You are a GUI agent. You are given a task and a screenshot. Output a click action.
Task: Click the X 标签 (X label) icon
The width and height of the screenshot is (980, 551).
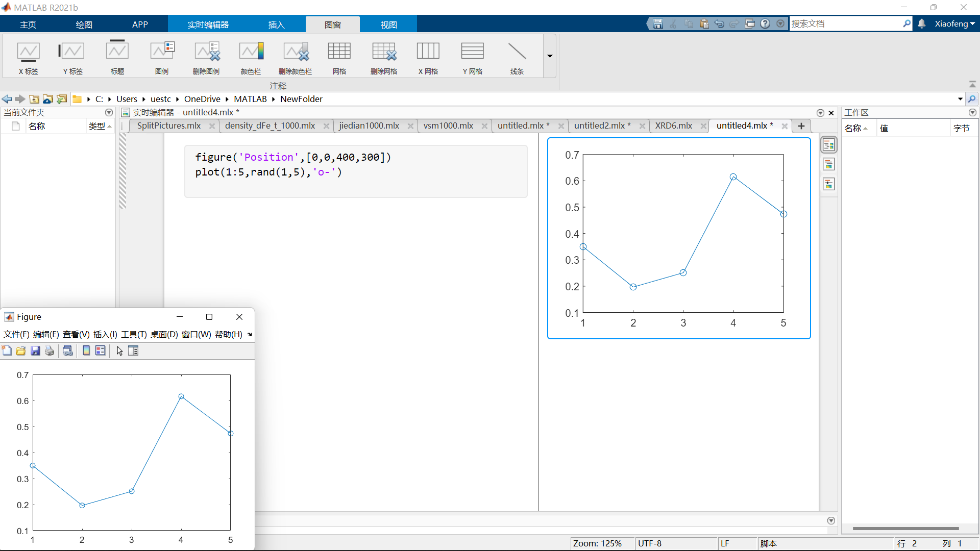[28, 57]
